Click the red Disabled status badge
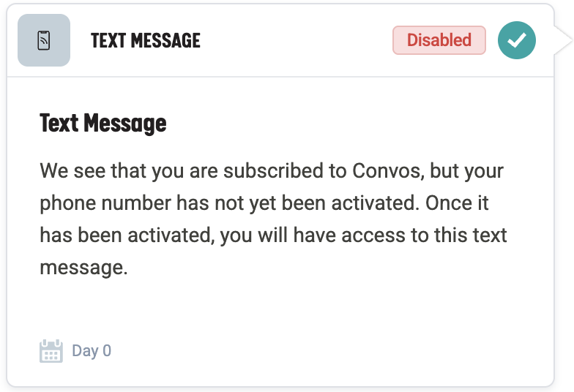This screenshot has height=392, width=574. pos(439,40)
